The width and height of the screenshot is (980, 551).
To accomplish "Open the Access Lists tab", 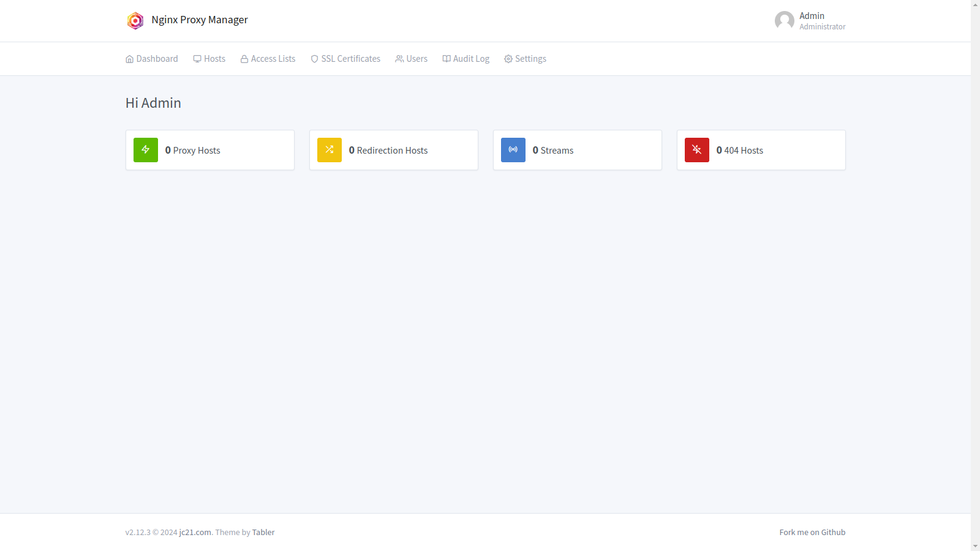I will [268, 59].
